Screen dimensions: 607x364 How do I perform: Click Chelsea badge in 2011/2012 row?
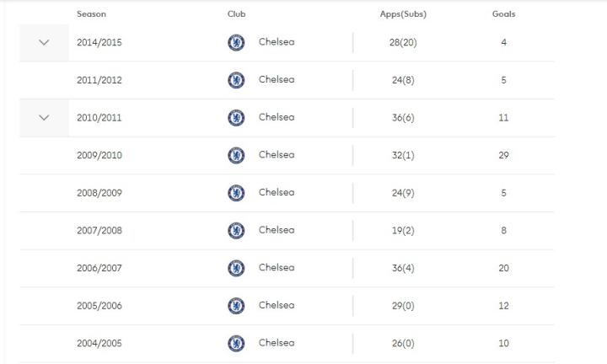[236, 80]
